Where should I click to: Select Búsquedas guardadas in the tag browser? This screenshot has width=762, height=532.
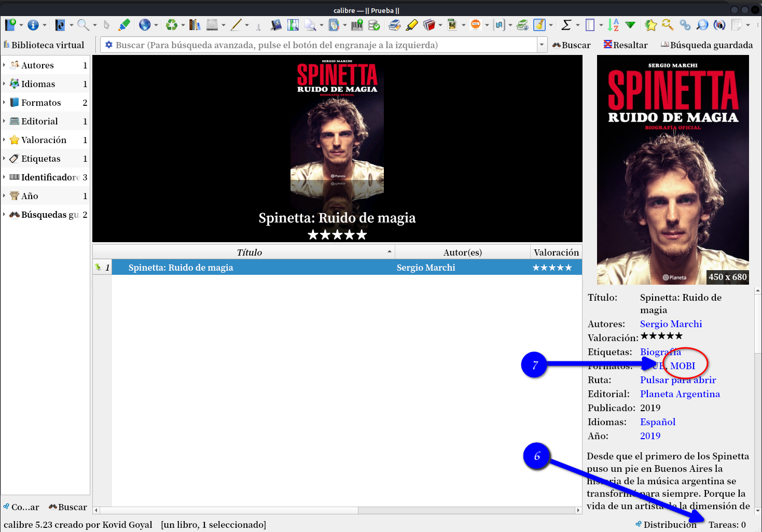[x=45, y=215]
